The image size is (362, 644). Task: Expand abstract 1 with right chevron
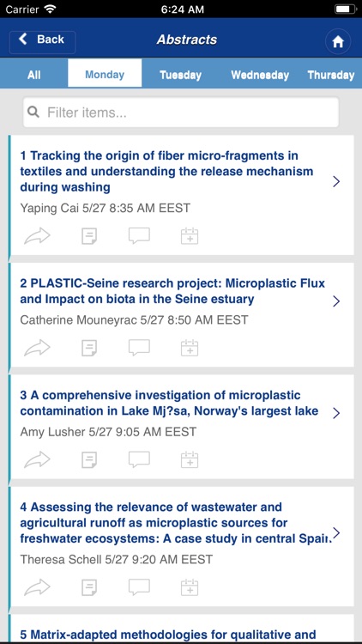(x=336, y=181)
